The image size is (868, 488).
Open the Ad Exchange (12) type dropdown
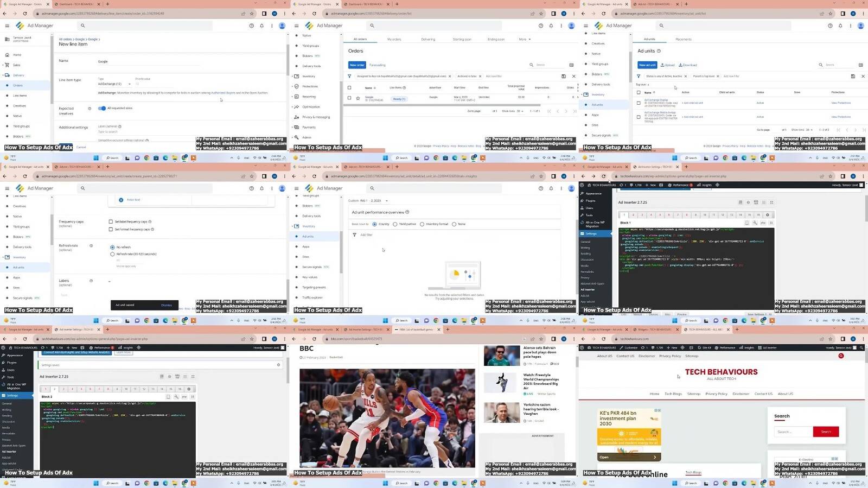tap(114, 84)
